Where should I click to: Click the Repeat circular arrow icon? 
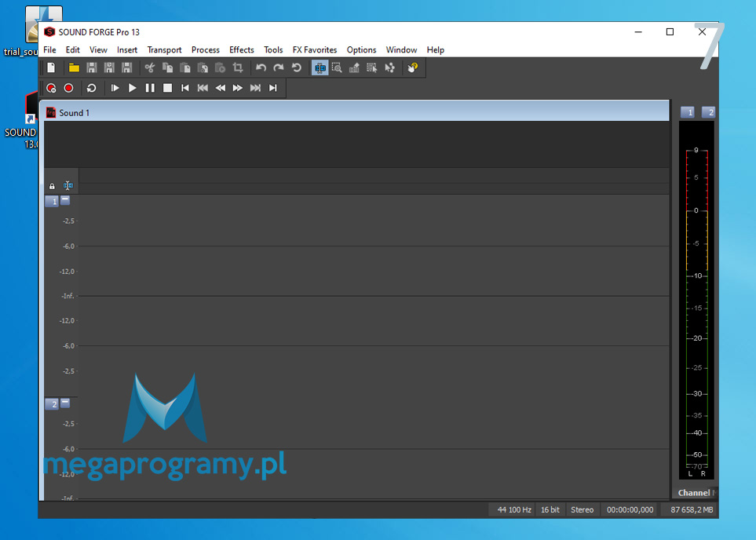tap(297, 68)
